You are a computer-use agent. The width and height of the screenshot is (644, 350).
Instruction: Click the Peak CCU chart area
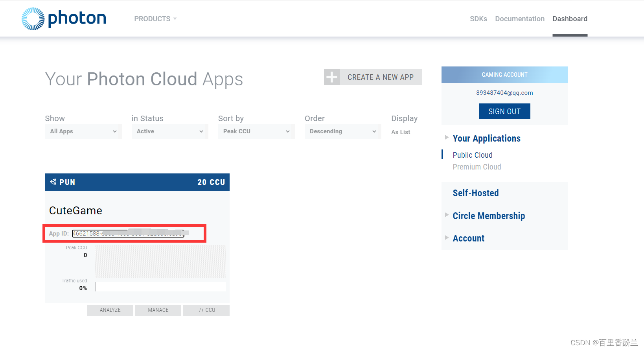point(160,262)
